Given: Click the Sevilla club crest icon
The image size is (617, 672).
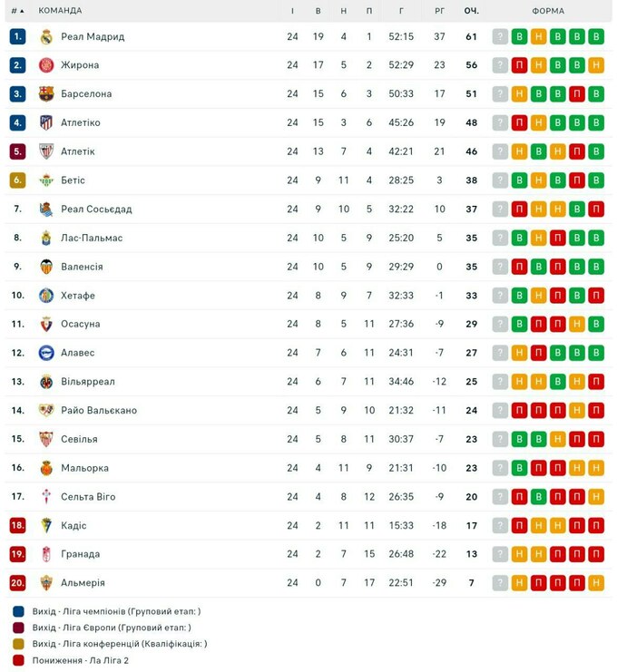Looking at the screenshot, I should (x=46, y=439).
